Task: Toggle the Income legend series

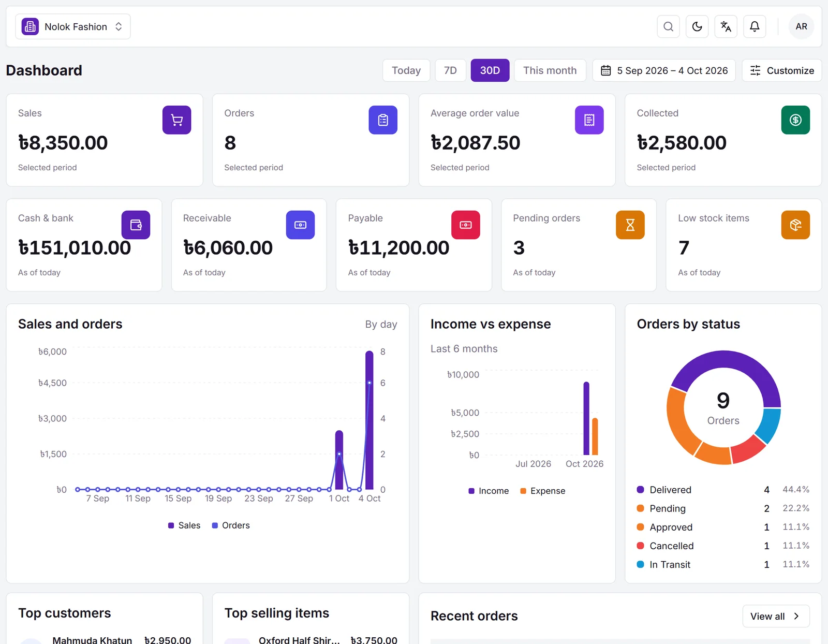Action: click(489, 491)
